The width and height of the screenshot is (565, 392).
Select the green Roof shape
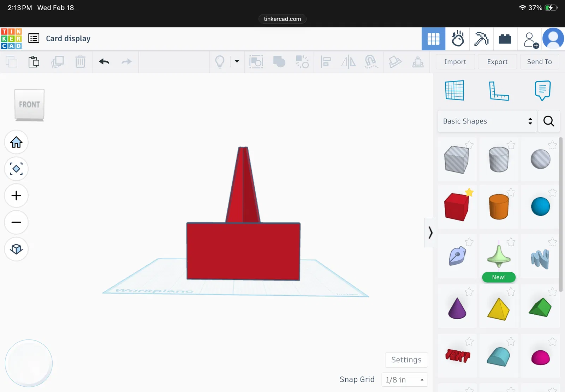540,307
